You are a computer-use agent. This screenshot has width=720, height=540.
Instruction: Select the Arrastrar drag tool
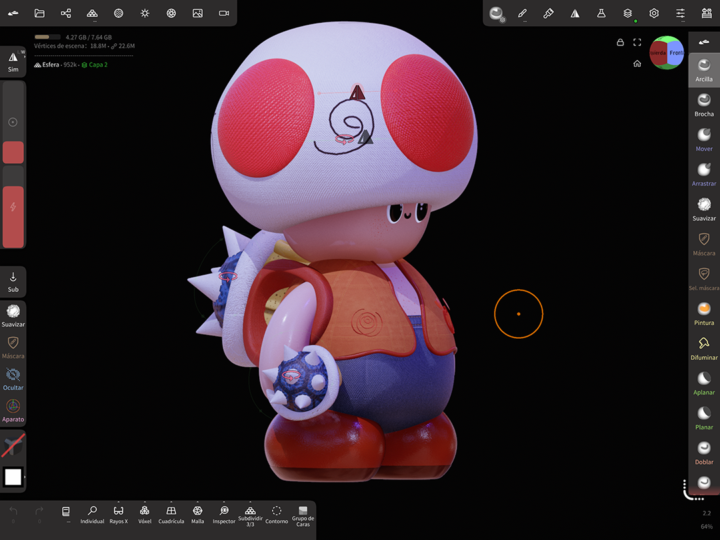pyautogui.click(x=704, y=174)
